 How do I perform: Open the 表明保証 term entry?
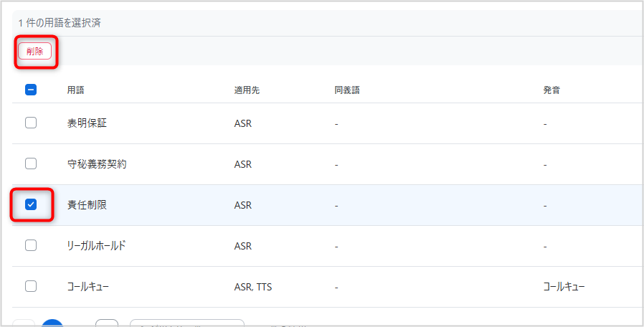87,123
